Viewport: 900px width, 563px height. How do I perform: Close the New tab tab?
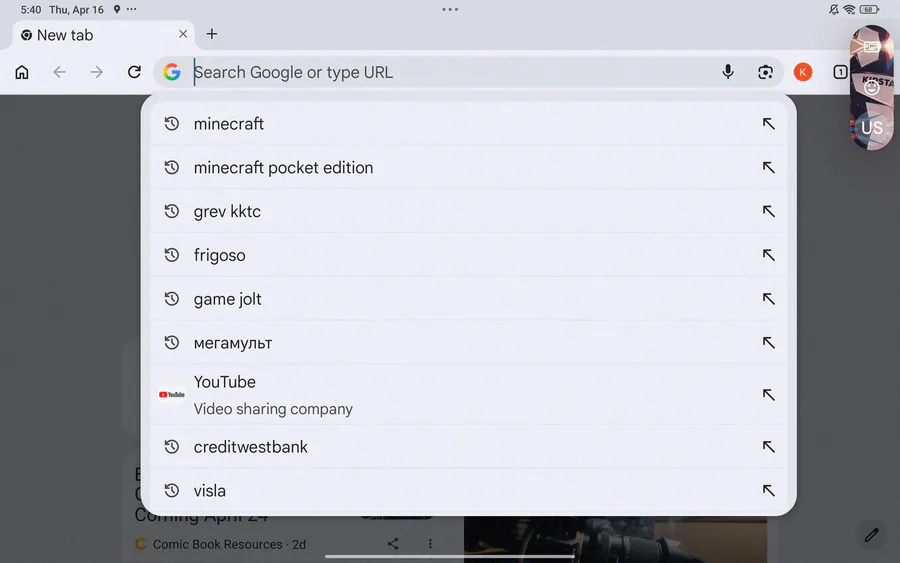(183, 34)
